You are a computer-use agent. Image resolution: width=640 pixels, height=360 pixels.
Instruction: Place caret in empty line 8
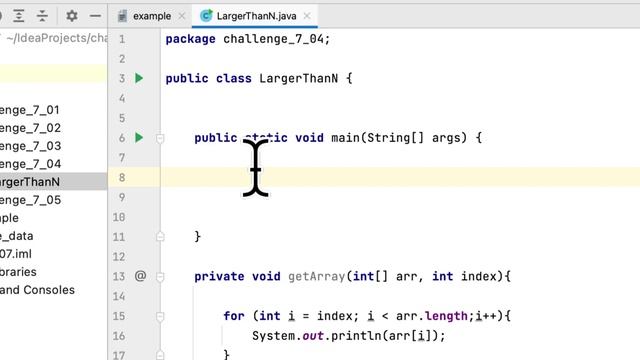(400, 177)
